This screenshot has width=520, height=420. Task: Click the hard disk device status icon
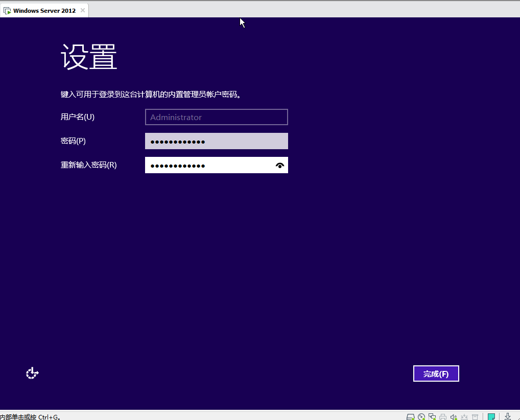pos(410,417)
